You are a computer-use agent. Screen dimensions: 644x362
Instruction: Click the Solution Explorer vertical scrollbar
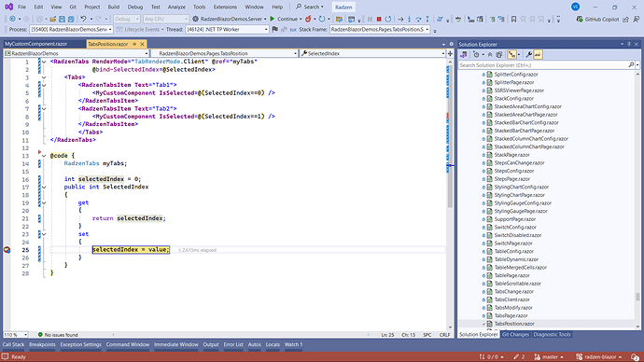click(x=637, y=201)
